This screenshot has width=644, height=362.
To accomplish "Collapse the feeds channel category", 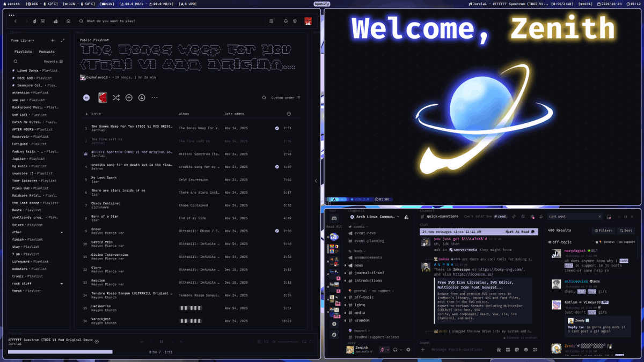I will point(357,251).
